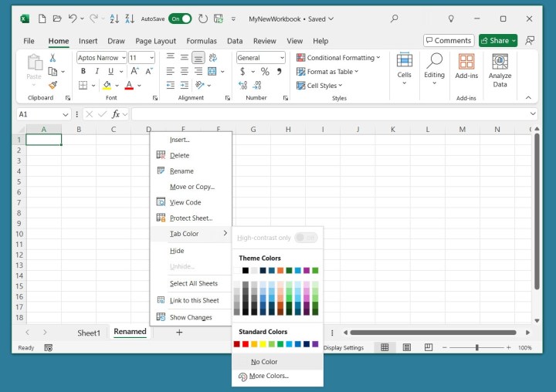The height and width of the screenshot is (392, 556).
Task: Click the Underline formatting icon
Action: coord(110,72)
